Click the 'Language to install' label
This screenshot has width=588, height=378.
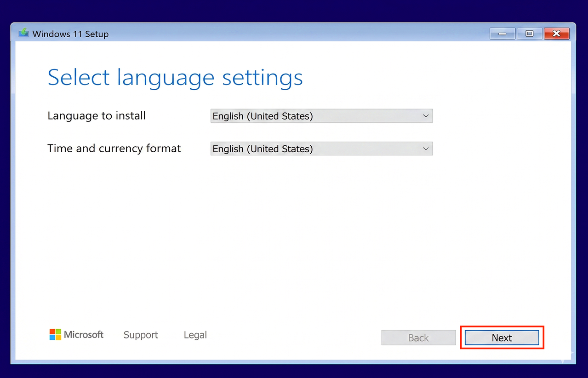pos(97,115)
